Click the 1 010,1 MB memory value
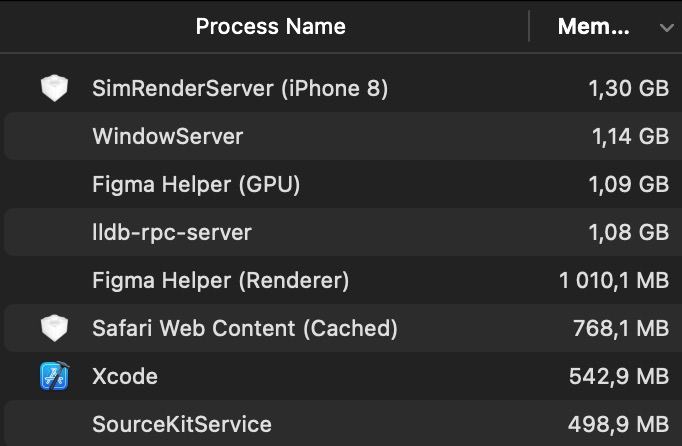 (614, 280)
